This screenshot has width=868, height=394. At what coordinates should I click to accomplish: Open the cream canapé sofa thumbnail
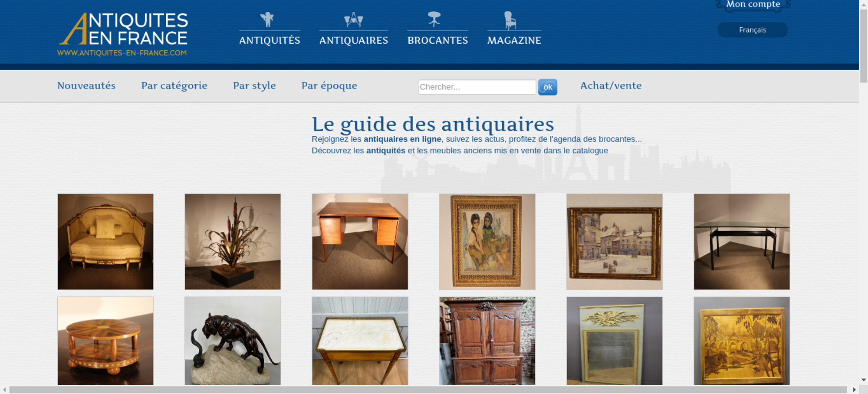(x=105, y=242)
